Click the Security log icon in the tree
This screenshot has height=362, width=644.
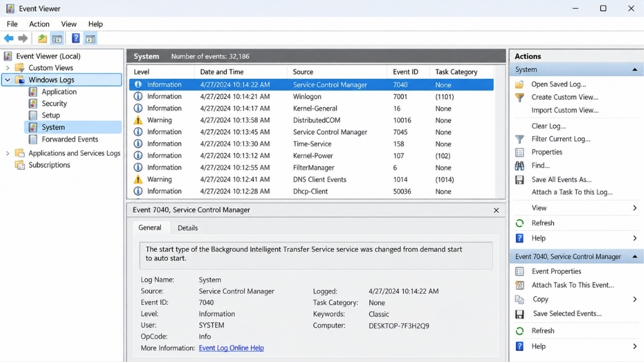33,103
